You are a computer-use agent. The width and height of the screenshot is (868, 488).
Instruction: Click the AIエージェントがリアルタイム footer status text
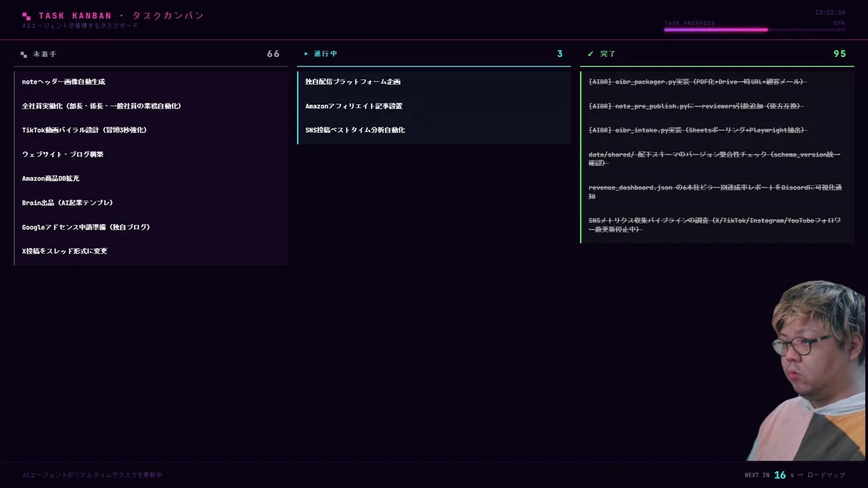pos(92,475)
